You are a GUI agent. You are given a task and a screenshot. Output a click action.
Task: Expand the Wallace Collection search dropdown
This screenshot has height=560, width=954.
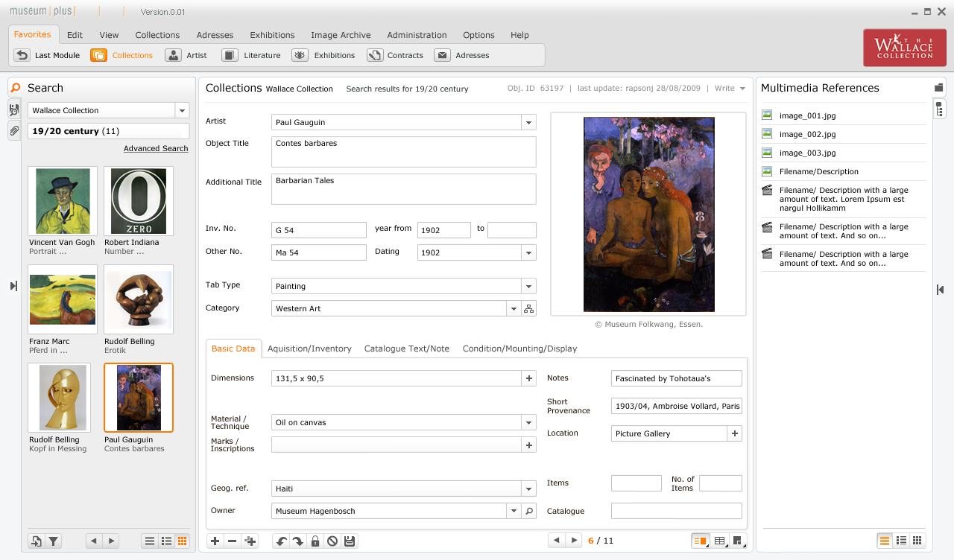click(182, 110)
